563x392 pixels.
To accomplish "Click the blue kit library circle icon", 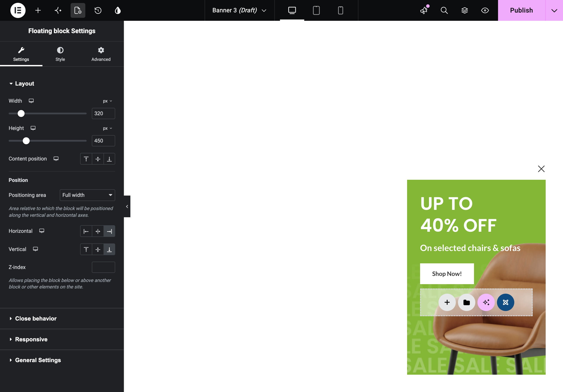I will [x=505, y=302].
